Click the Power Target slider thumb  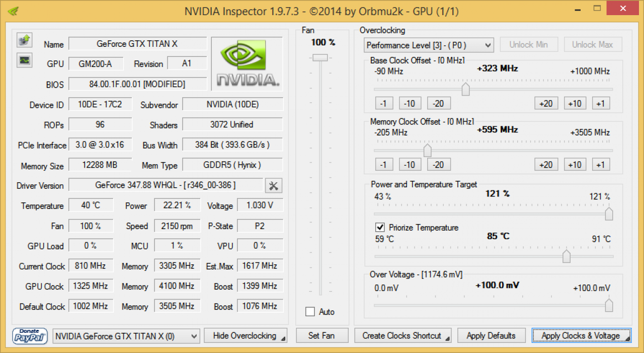(609, 214)
